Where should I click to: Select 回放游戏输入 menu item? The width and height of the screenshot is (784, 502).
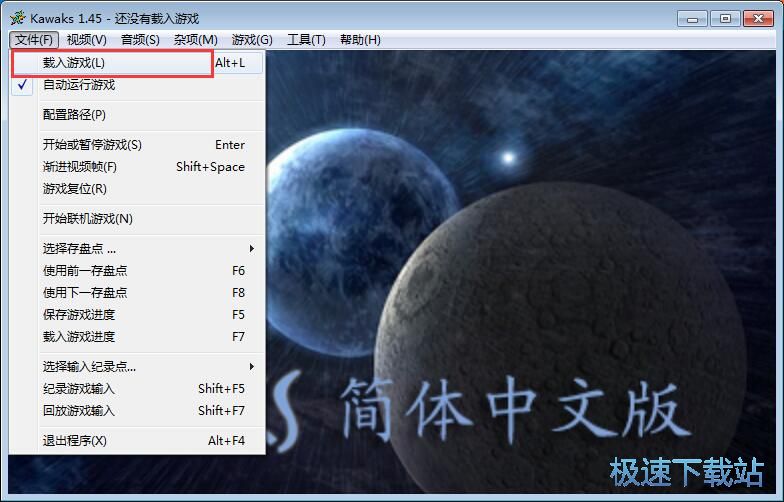[78, 411]
